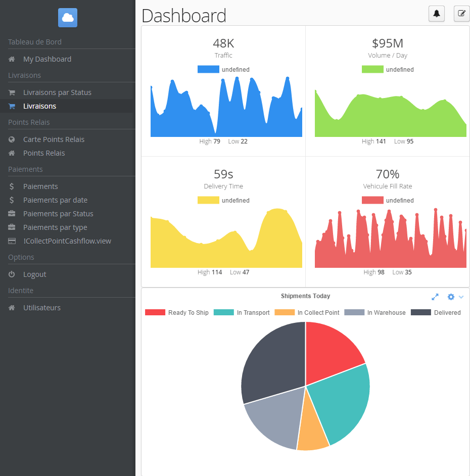Click 'Low 95' under Volume chart
The height and width of the screenshot is (476, 470).
pyautogui.click(x=404, y=141)
